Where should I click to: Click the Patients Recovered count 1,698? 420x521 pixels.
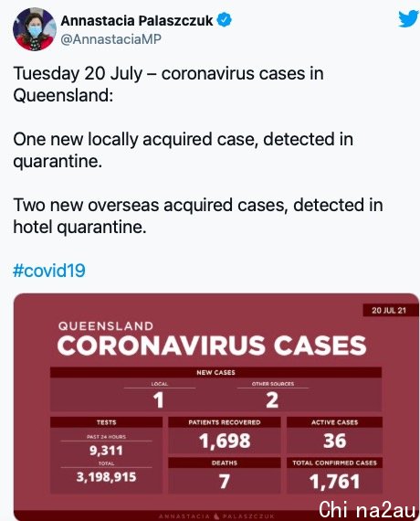(x=225, y=441)
